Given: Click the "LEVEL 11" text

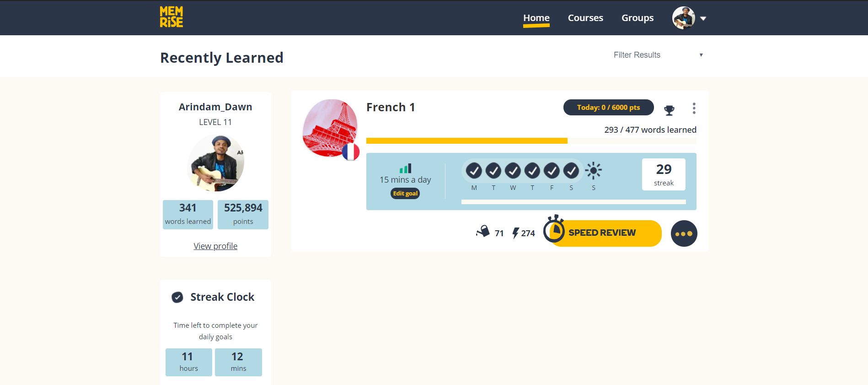Looking at the screenshot, I should click(x=215, y=122).
